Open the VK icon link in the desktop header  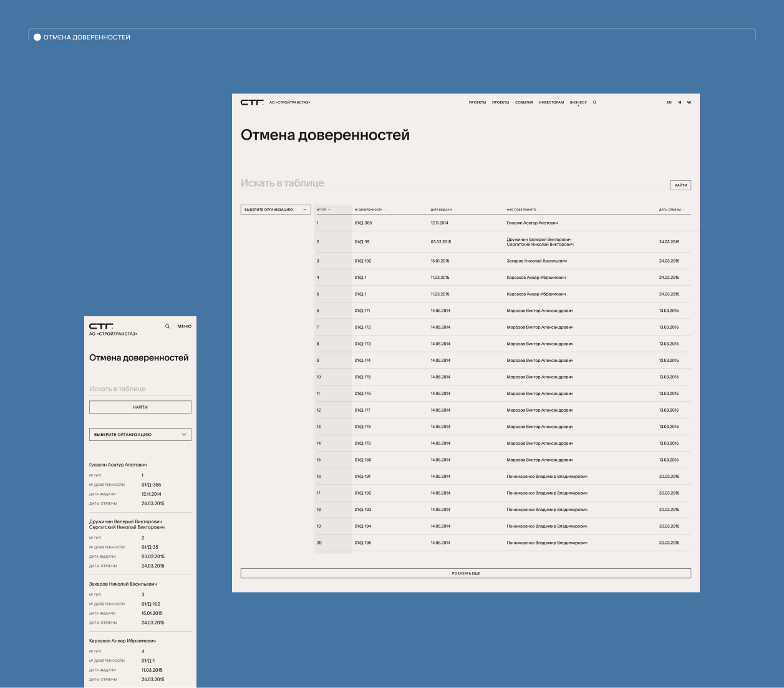(x=689, y=102)
